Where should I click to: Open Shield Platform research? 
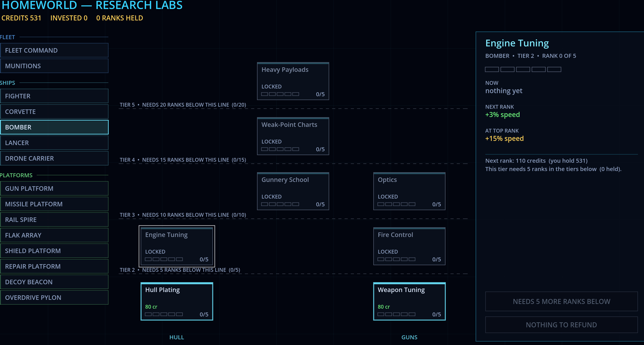[x=54, y=251]
